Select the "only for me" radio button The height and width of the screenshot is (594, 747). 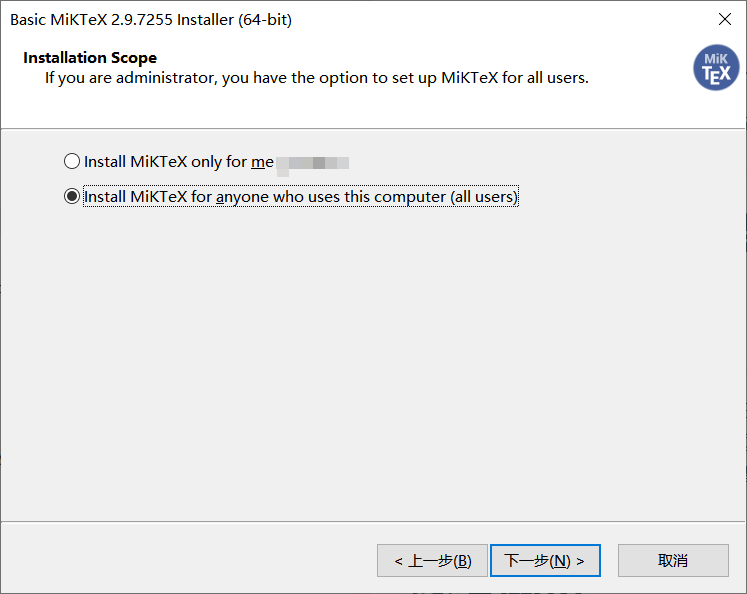[x=72, y=161]
